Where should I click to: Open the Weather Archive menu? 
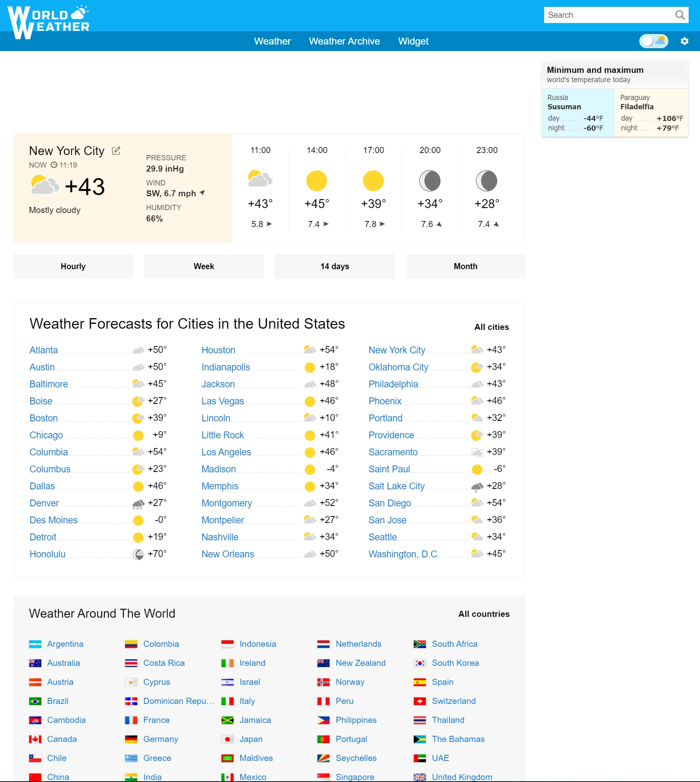[x=344, y=41]
